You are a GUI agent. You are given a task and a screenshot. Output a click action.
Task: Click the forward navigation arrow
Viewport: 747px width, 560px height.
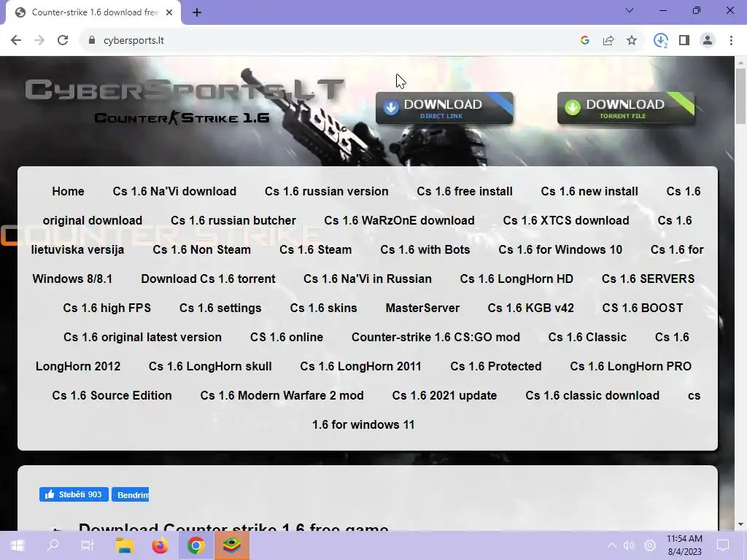[39, 41]
